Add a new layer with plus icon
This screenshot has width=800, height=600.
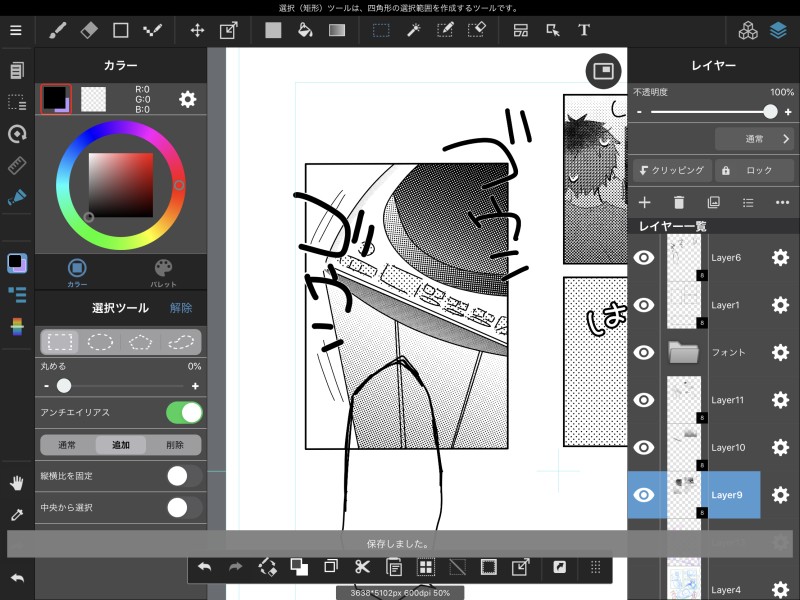[x=644, y=203]
